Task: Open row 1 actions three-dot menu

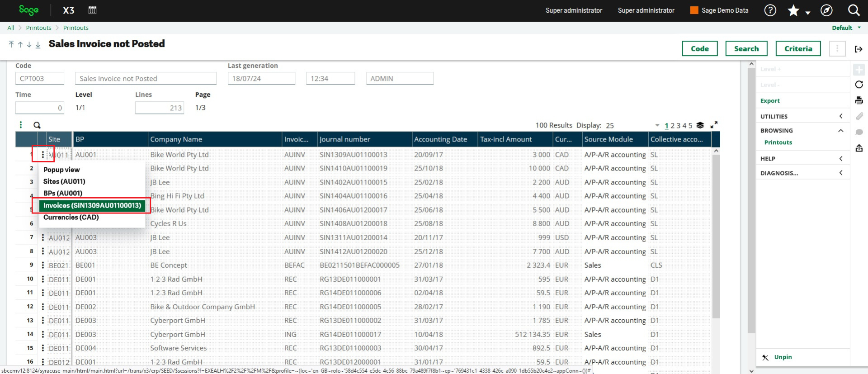Action: [x=43, y=155]
